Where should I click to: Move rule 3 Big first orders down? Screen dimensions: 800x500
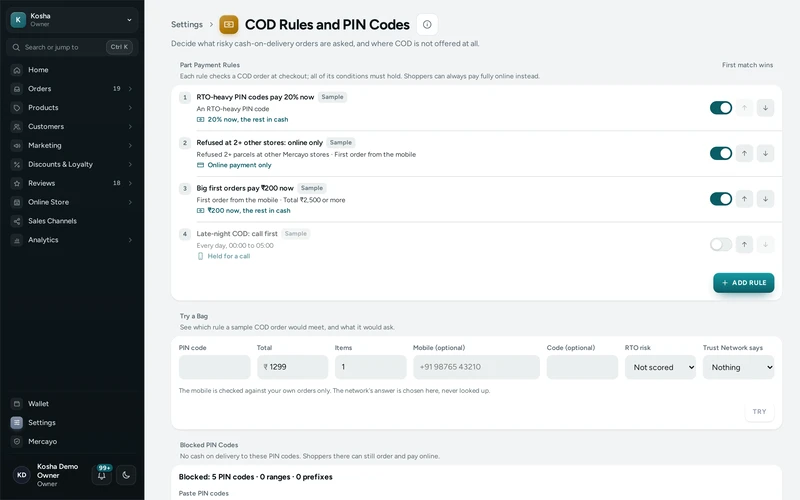pos(765,199)
